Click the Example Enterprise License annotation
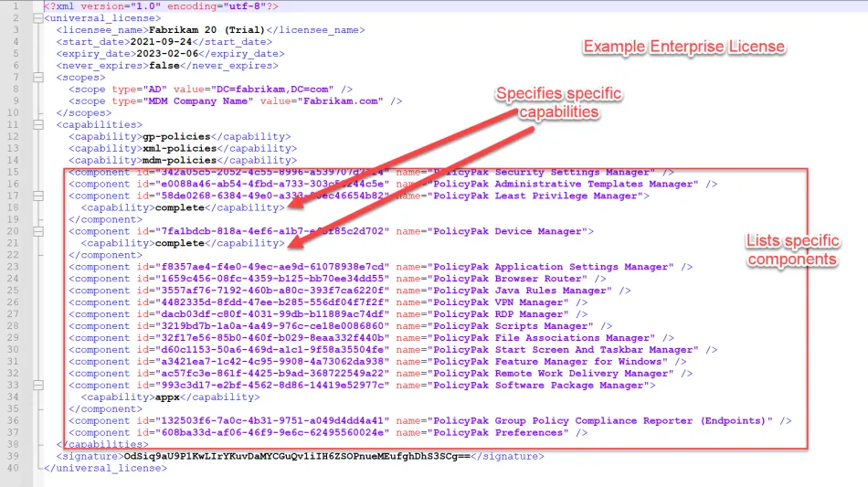This screenshot has height=487, width=868. 683,47
